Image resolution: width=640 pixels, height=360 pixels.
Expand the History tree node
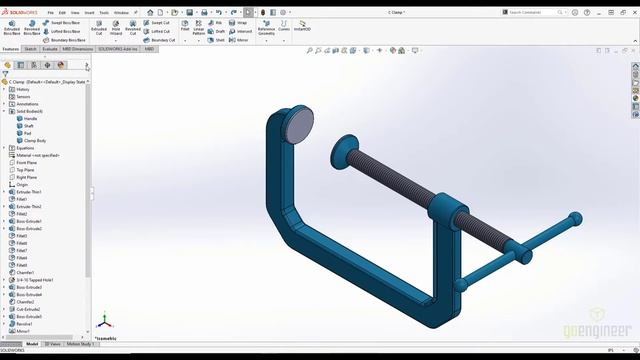point(4,89)
